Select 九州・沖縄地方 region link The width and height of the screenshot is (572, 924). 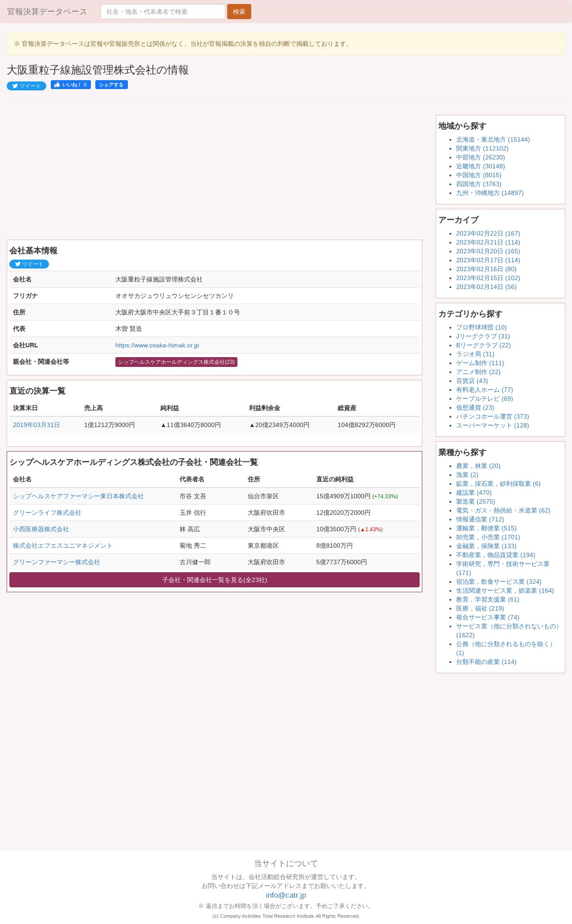click(x=490, y=193)
